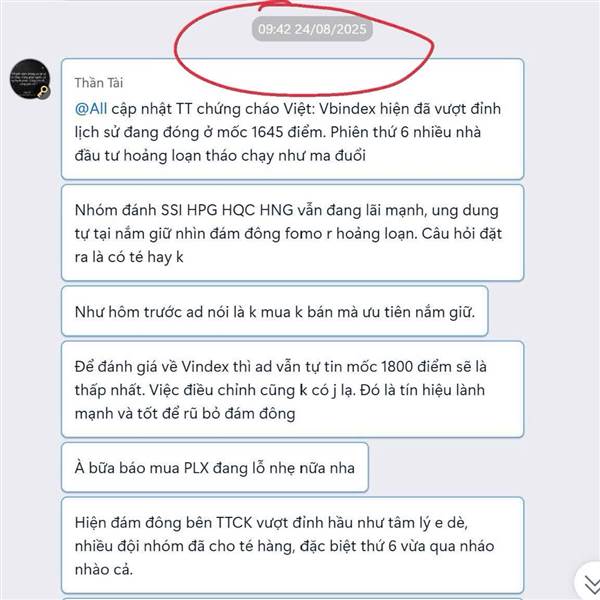
Task: Select the message about Vbindex vượt đỉnh
Action: 292,119
